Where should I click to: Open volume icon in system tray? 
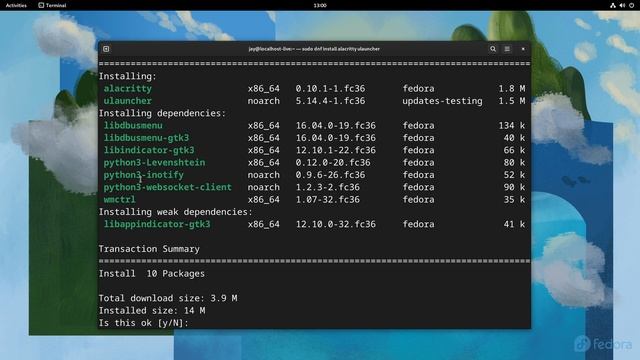click(622, 5)
